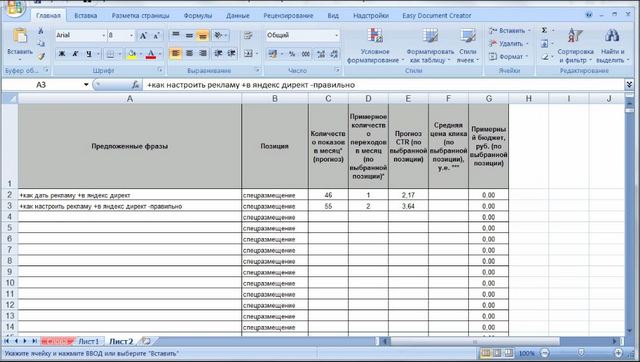Expand the formula bar
The width and height of the screenshot is (640, 362).
click(x=629, y=85)
